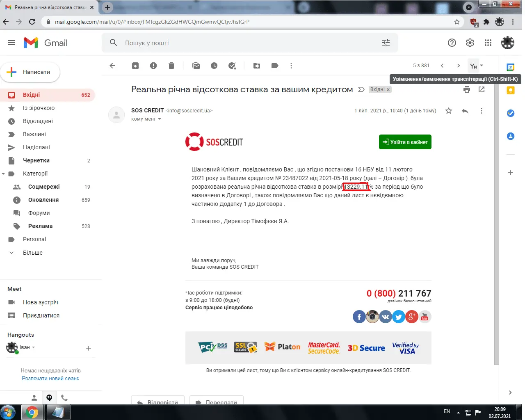Toggle main menu hamburger sidebar
The height and width of the screenshot is (420, 525).
[11, 43]
